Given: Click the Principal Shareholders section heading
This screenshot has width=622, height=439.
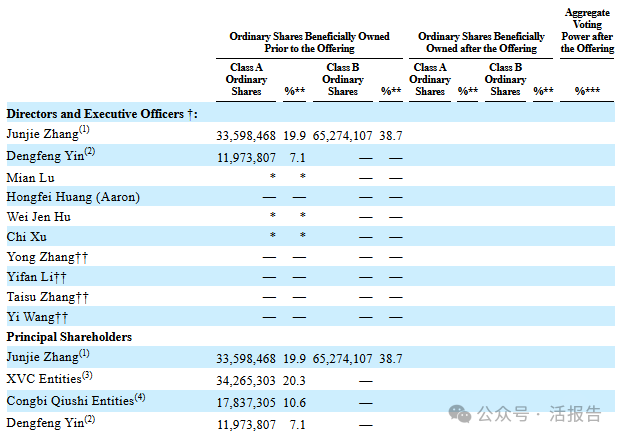Looking at the screenshot, I should click(x=69, y=337).
